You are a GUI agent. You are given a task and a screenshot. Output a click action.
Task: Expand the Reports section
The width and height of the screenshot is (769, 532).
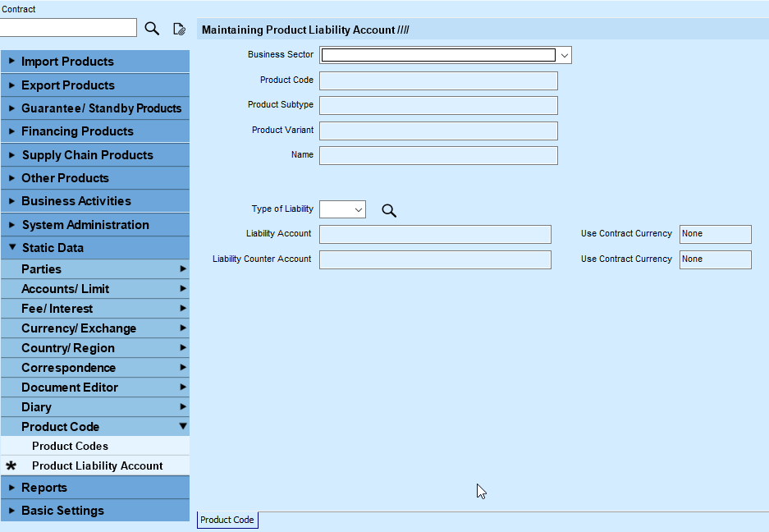95,488
